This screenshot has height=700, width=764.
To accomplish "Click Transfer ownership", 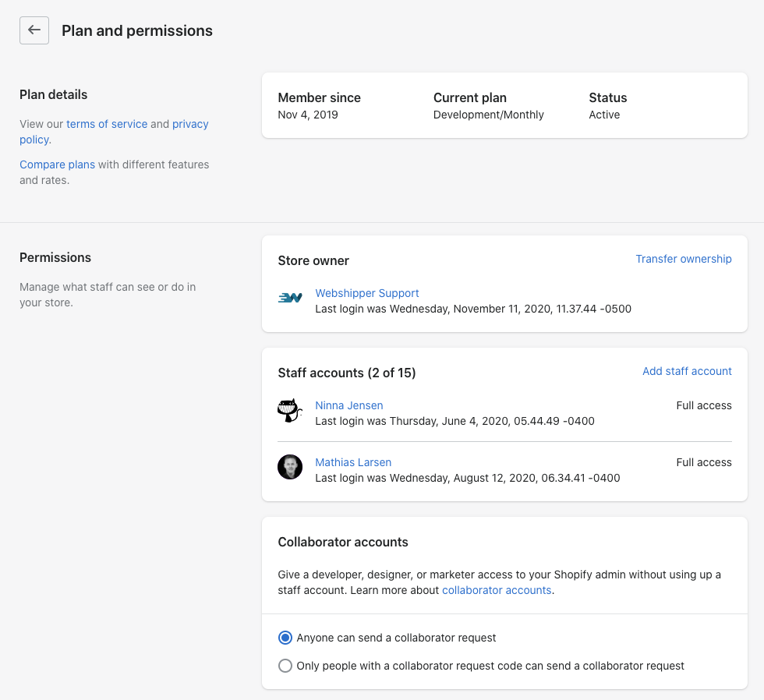I will 683,259.
